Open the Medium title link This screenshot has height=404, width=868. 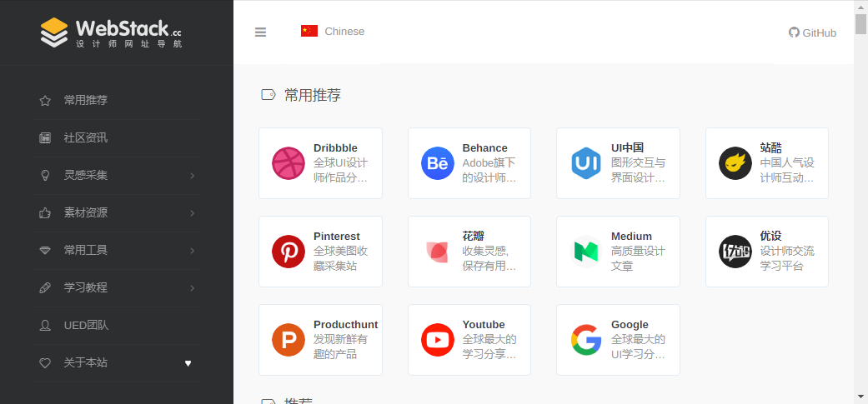[x=632, y=237]
